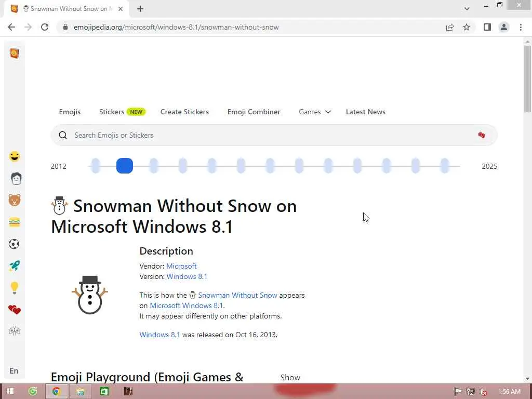The width and height of the screenshot is (532, 399).
Task: Select the Snowman Without Snow browser tab
Action: coord(66,9)
